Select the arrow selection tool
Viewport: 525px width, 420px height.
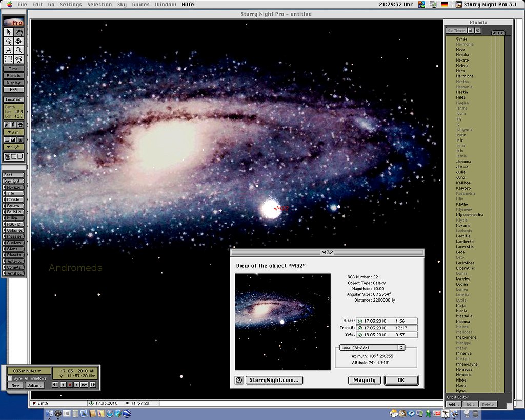[x=9, y=32]
